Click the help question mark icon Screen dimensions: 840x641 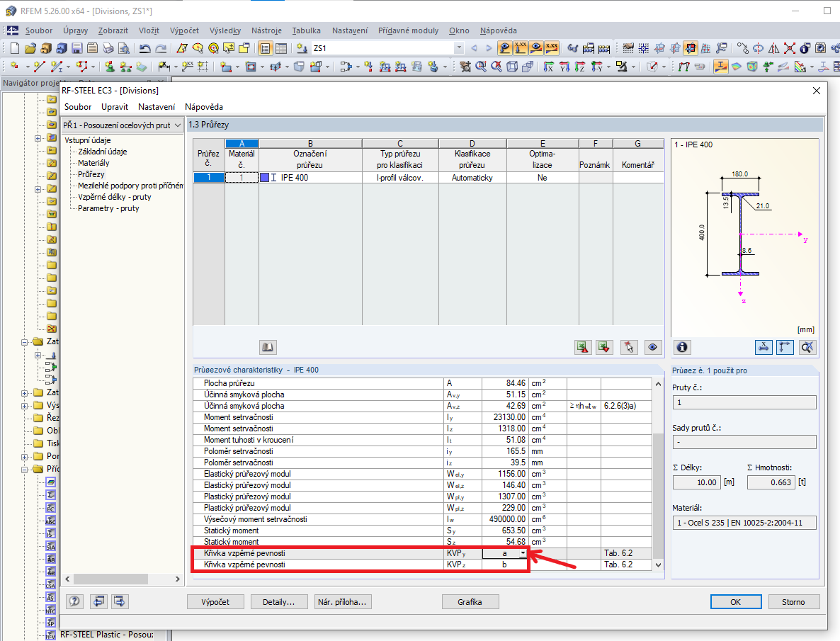[74, 601]
